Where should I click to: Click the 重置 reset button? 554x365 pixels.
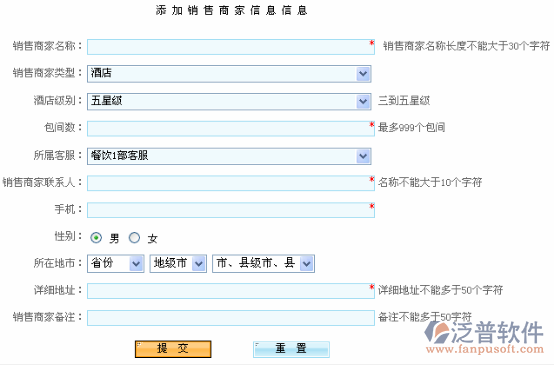click(291, 349)
